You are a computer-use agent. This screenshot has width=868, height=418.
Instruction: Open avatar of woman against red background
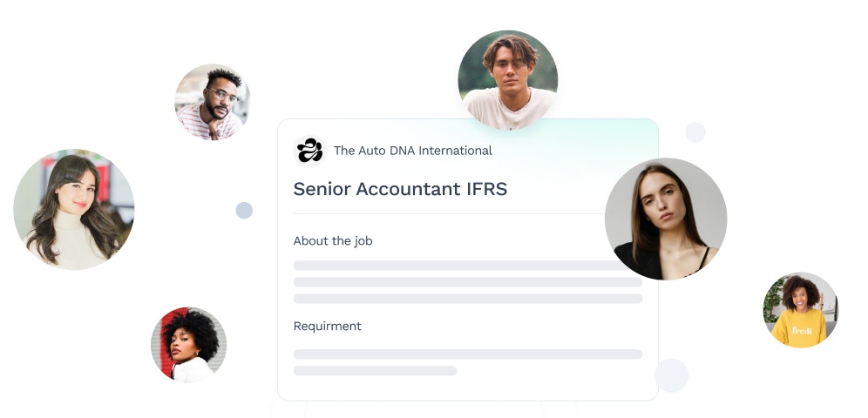(x=189, y=345)
